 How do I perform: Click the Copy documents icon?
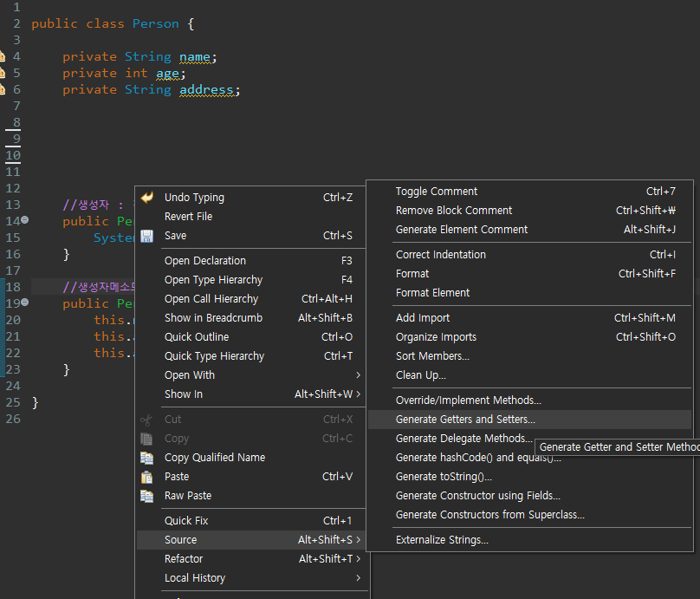click(x=146, y=439)
